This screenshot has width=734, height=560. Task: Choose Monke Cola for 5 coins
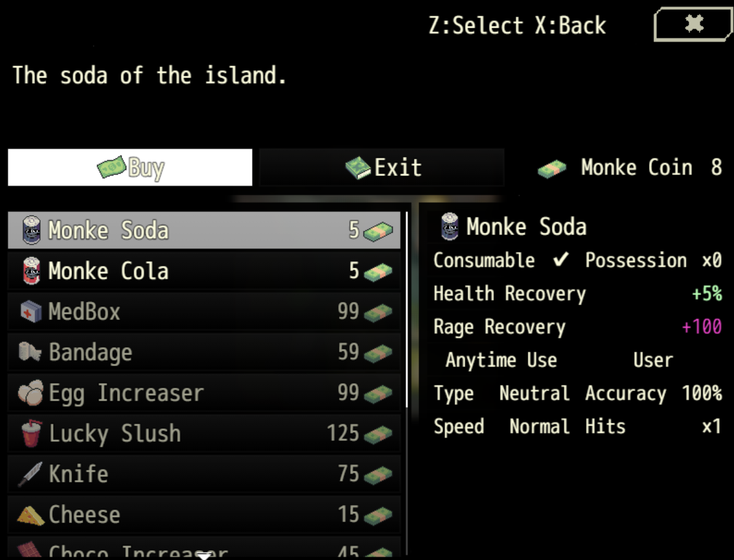[x=204, y=271]
